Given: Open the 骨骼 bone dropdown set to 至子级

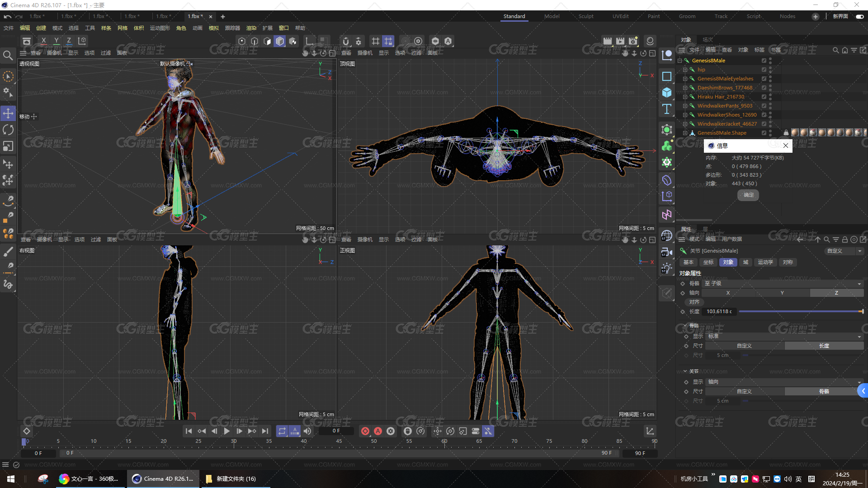Looking at the screenshot, I should pos(783,283).
